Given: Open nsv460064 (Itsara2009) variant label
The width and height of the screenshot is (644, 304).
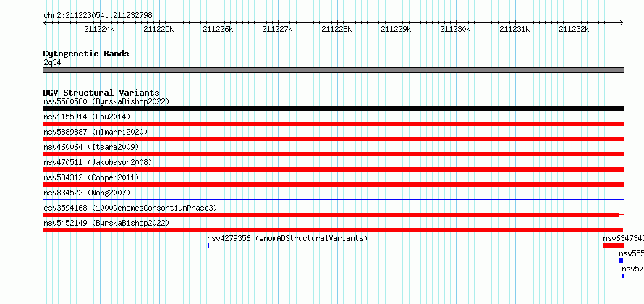Looking at the screenshot, I should tap(91, 147).
